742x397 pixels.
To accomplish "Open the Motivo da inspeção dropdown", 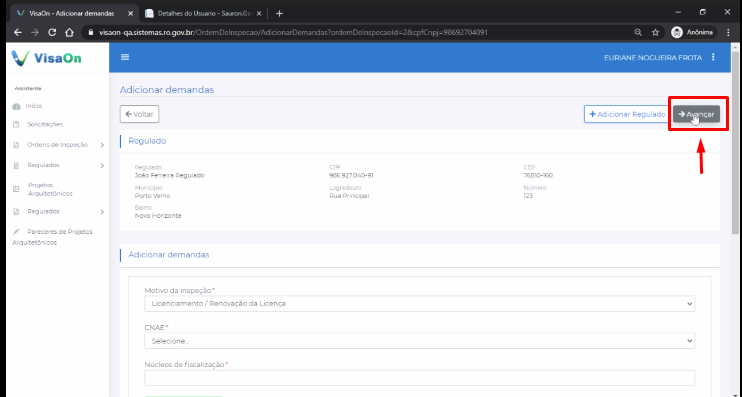I will (419, 304).
